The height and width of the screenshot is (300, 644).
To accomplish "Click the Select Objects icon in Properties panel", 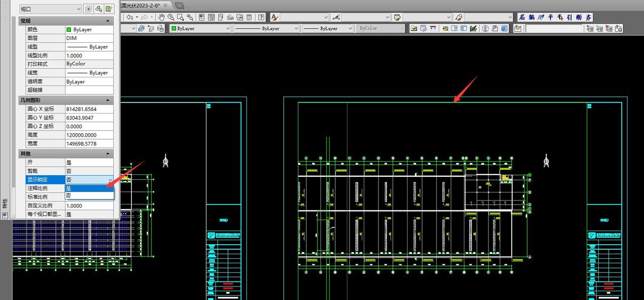I will [99, 9].
